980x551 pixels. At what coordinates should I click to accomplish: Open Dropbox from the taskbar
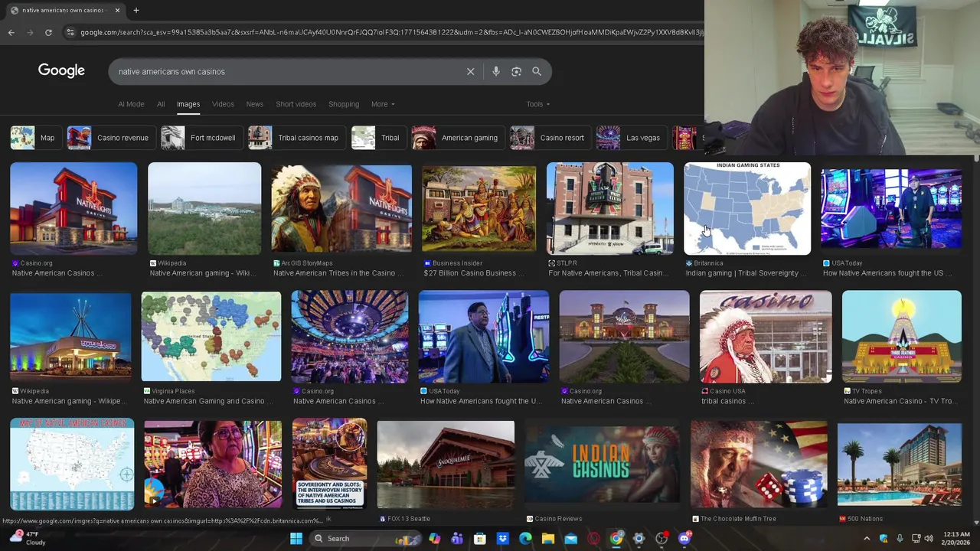point(502,538)
